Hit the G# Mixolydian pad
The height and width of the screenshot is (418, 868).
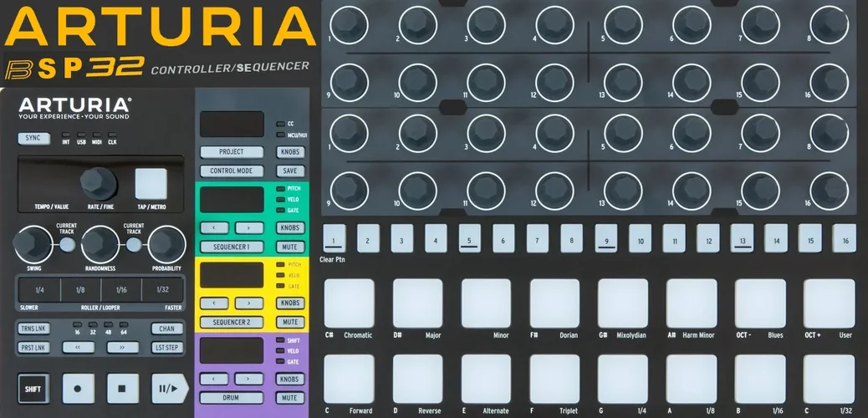pos(623,303)
